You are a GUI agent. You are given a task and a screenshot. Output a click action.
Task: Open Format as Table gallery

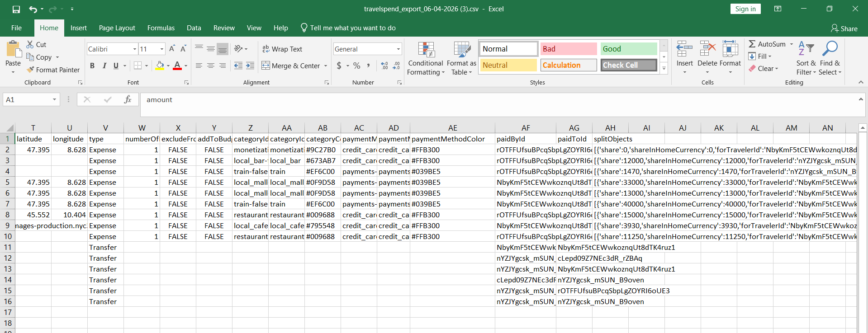click(461, 59)
